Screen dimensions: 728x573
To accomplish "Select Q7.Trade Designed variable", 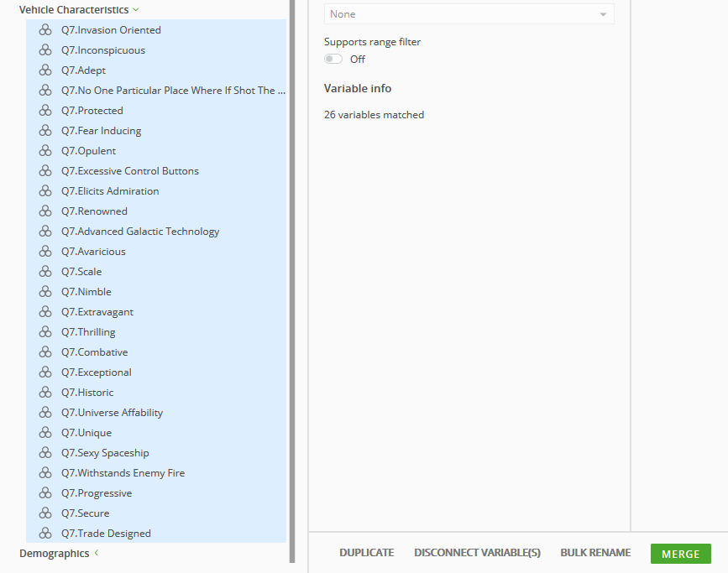I will coord(156,533).
